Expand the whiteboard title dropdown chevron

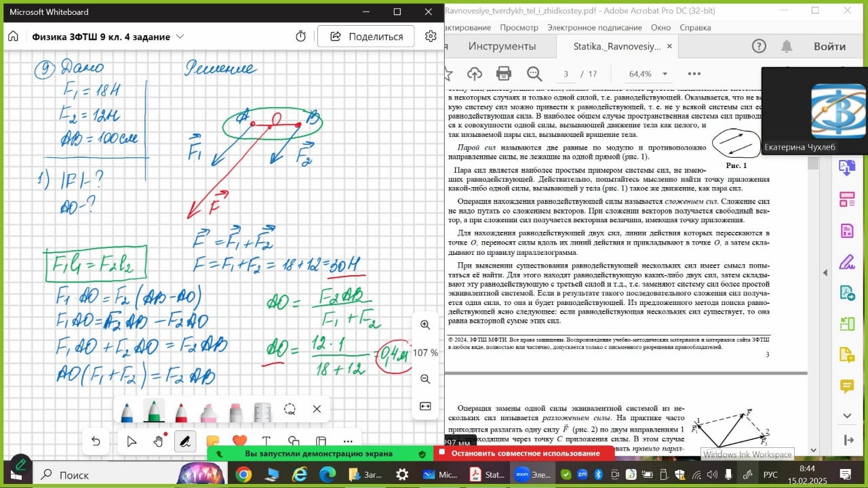[180, 37]
